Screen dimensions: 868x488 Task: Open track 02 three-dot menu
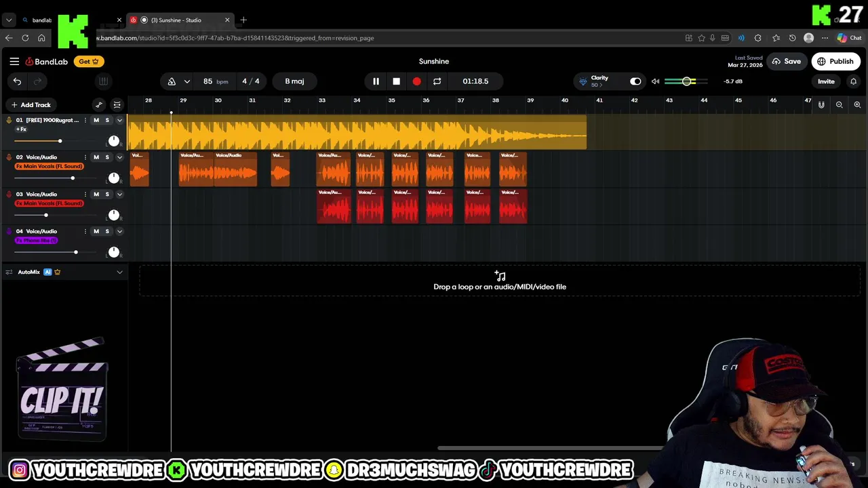(x=85, y=157)
